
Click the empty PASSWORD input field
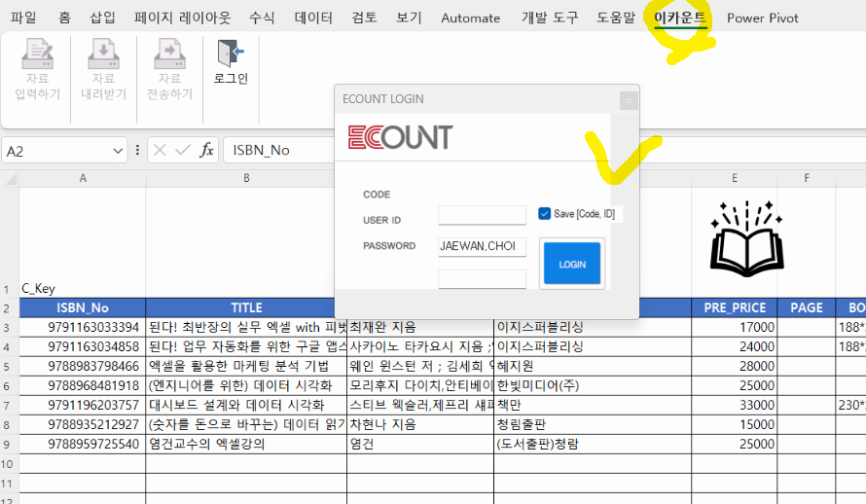(483, 278)
